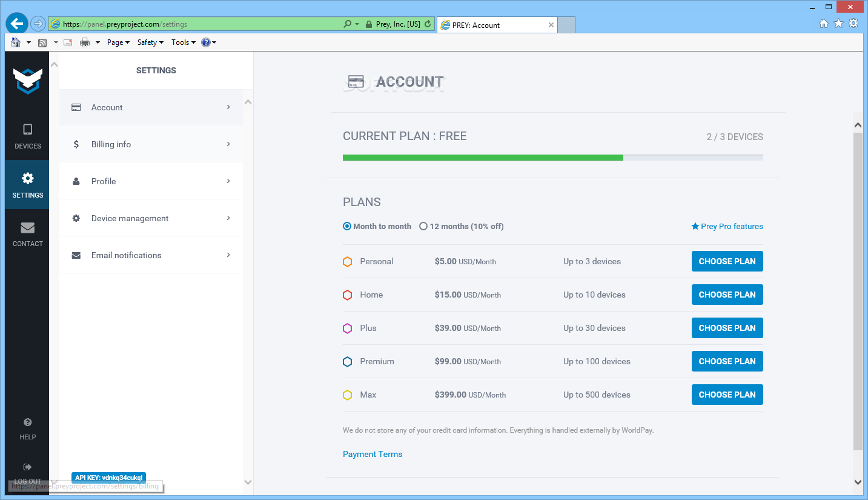Image resolution: width=868 pixels, height=500 pixels.
Task: Open the Safety menu dropdown
Action: 150,42
